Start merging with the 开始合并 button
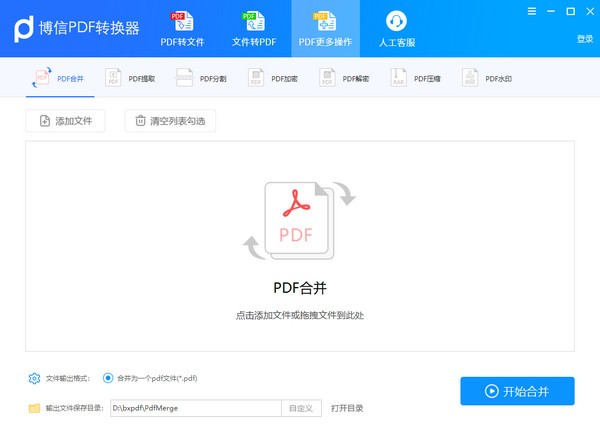This screenshot has width=600, height=429. pos(517,391)
